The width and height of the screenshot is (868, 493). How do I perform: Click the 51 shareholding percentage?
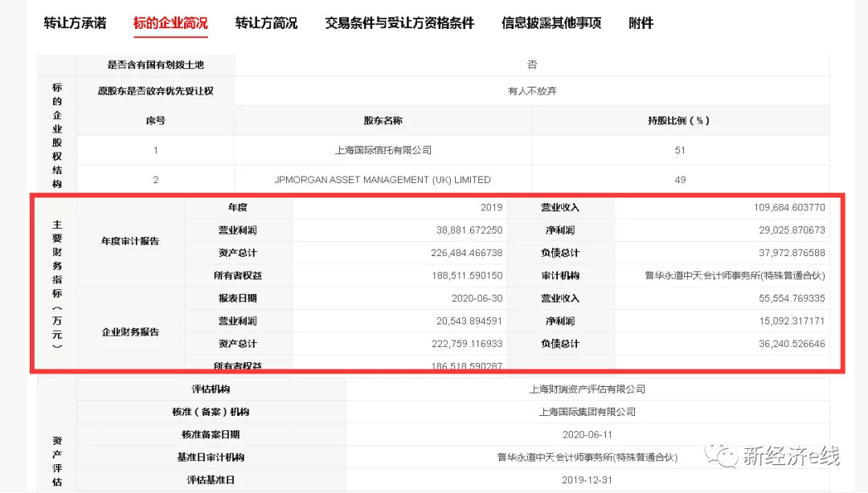point(680,150)
